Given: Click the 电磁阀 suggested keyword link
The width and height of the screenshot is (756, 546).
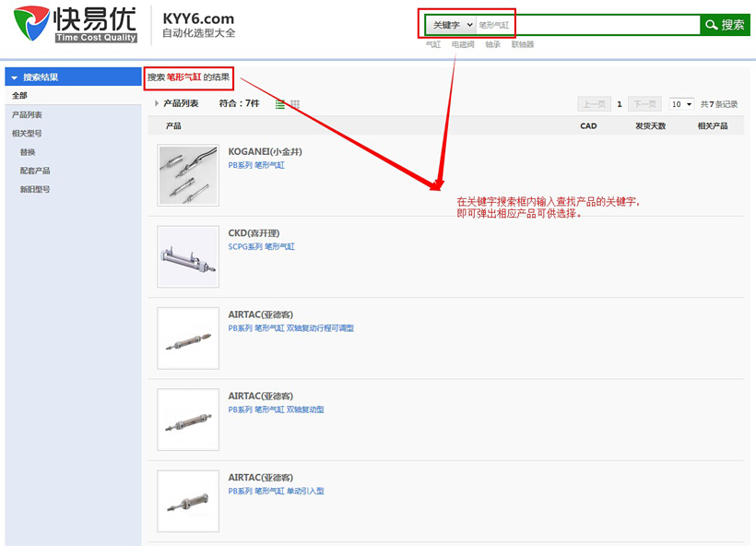Looking at the screenshot, I should pos(463,44).
